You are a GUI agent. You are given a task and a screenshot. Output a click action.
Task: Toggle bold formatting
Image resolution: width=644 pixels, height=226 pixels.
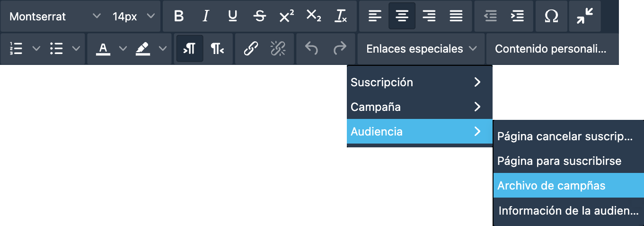coord(179,16)
